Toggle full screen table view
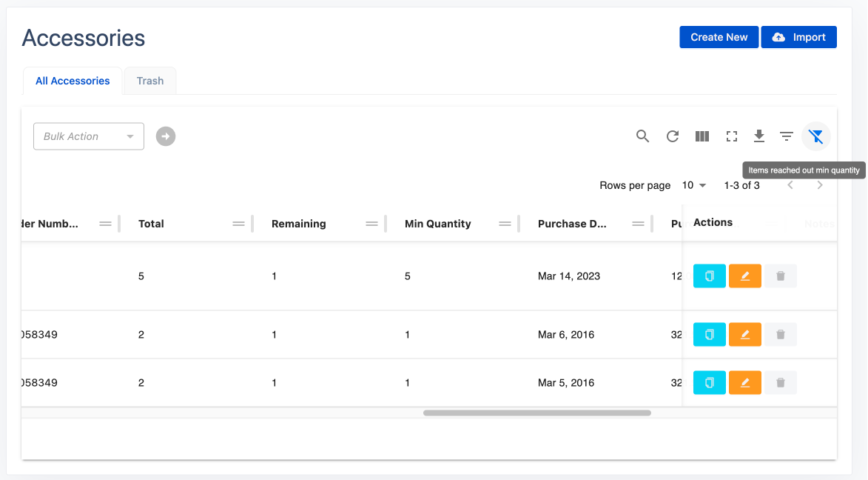 731,136
